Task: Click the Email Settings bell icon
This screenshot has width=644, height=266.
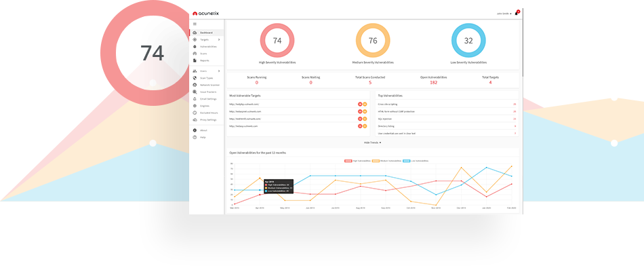Action: pos(195,98)
